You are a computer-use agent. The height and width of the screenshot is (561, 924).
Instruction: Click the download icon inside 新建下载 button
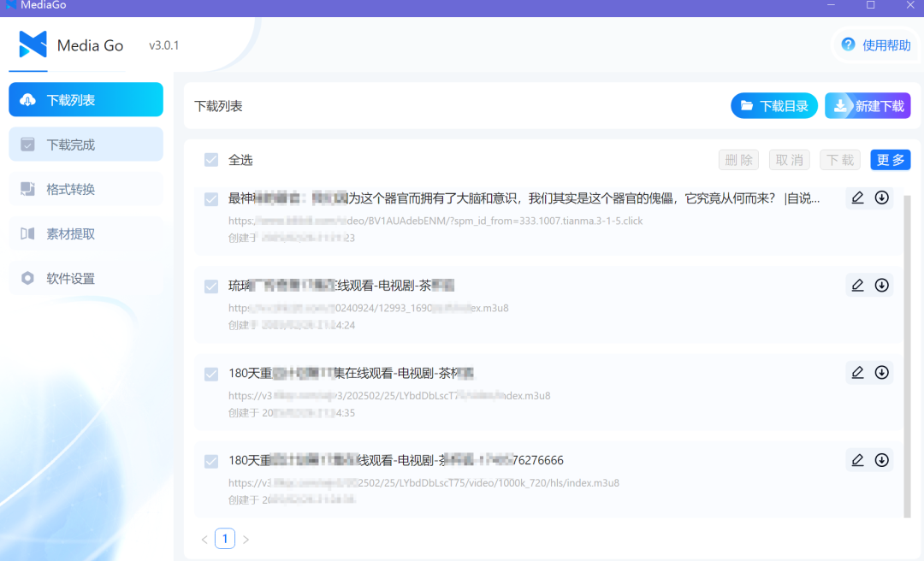[x=840, y=106]
